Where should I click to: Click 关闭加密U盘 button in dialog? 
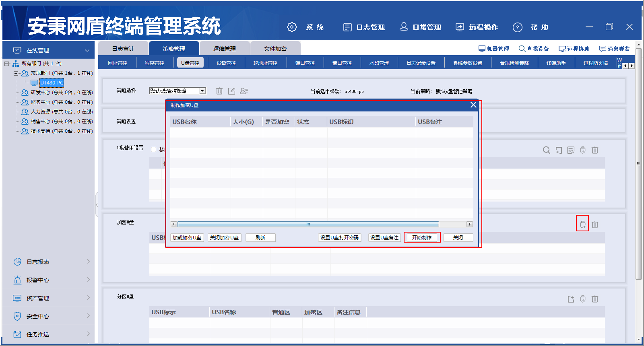coord(225,238)
